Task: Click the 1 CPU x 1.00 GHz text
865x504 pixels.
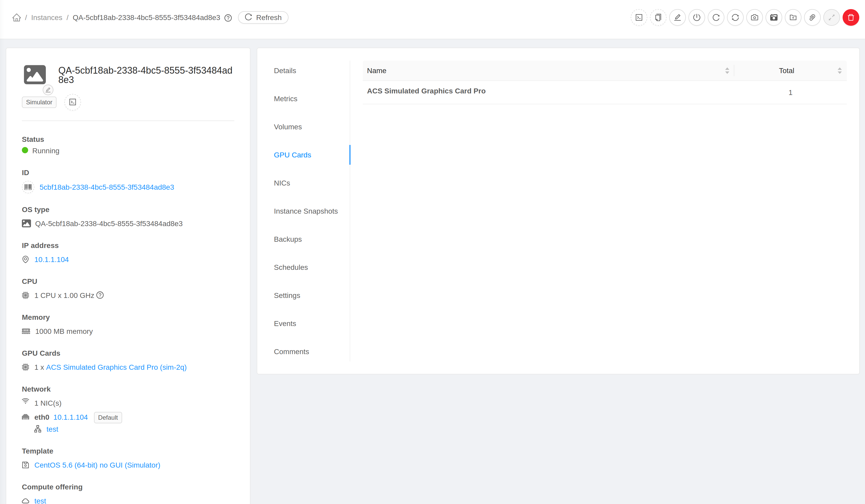Action: point(64,296)
